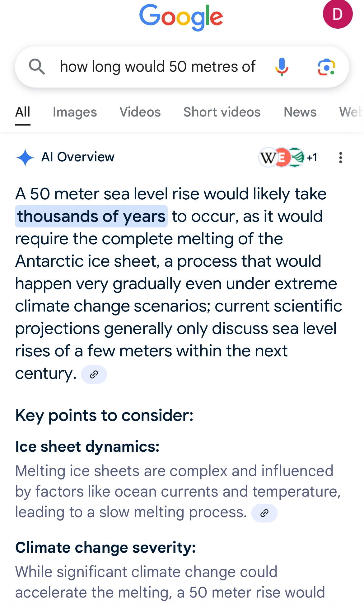The height and width of the screenshot is (605, 364).
Task: Open the account profile avatar
Action: [338, 14]
